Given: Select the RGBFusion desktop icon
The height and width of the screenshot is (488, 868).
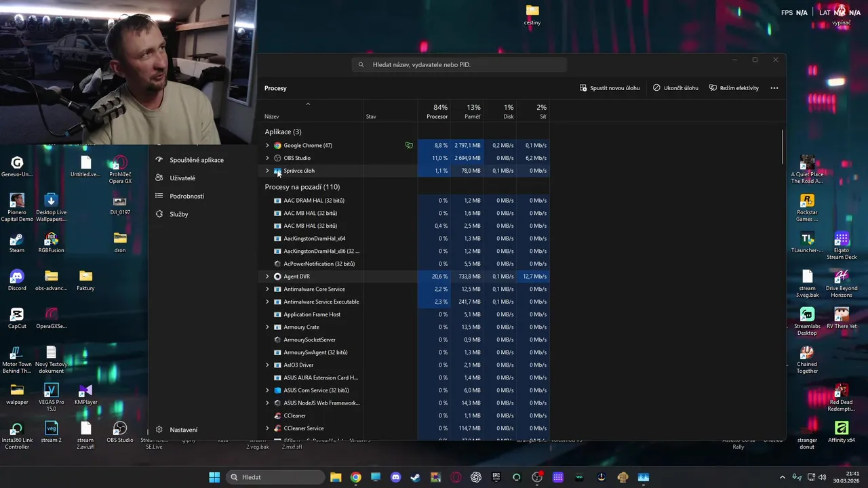Looking at the screenshot, I should [52, 243].
